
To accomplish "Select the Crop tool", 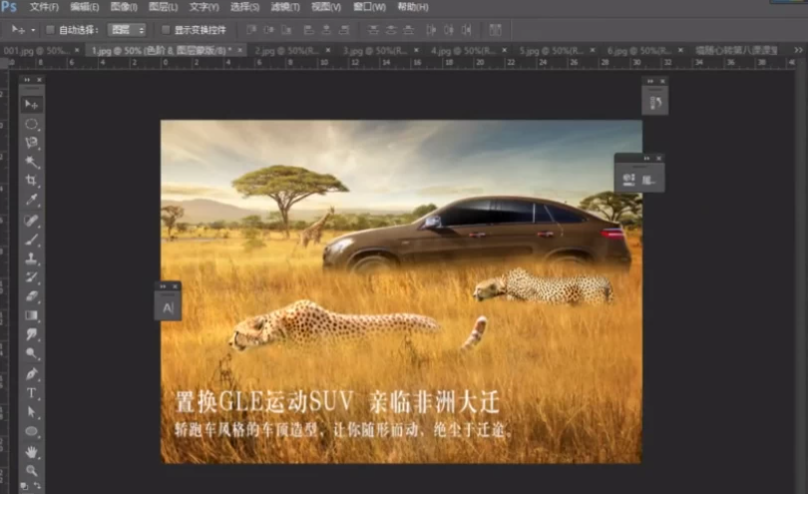I will pyautogui.click(x=31, y=180).
